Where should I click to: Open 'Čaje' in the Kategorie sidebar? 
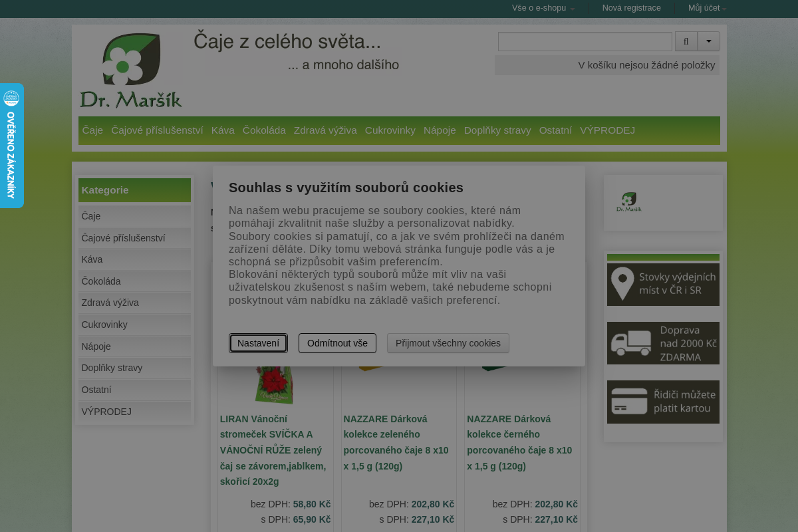[x=134, y=216]
